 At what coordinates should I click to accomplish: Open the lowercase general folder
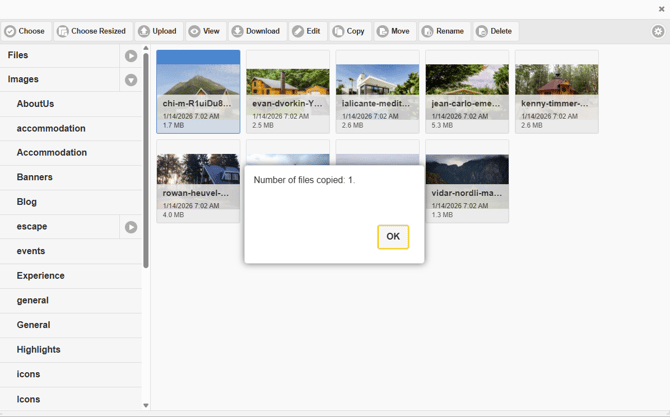click(x=71, y=300)
